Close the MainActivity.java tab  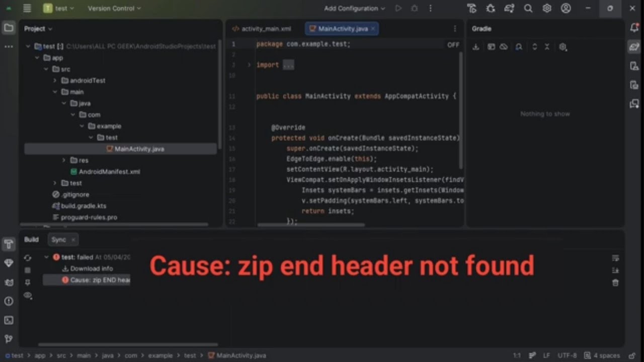coord(373,29)
